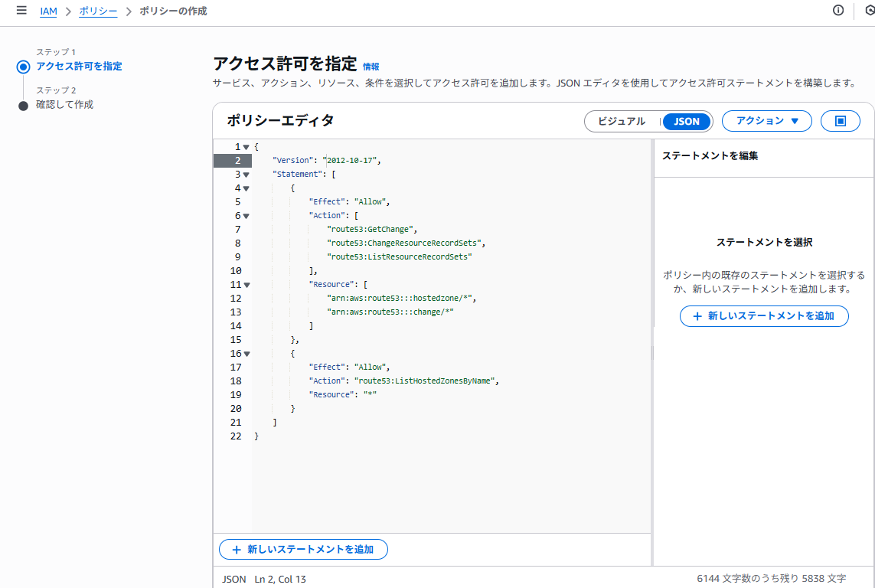The height and width of the screenshot is (588, 875).
Task: Open the ポリシー breadcrumb link
Action: click(x=98, y=11)
